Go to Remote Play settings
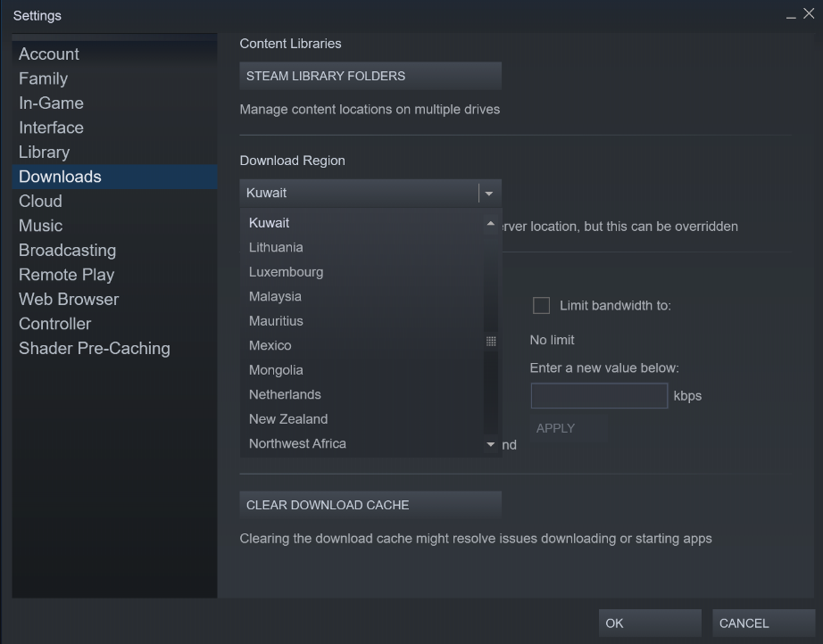Image resolution: width=823 pixels, height=644 pixels. pos(66,275)
